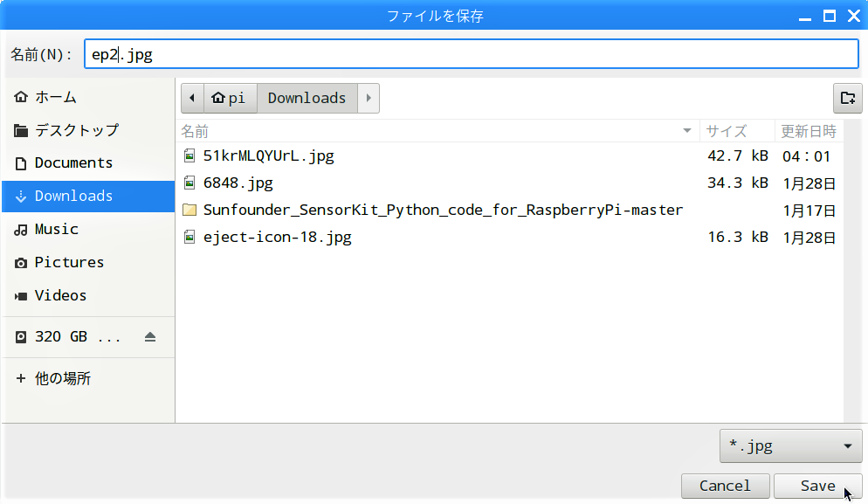Click the sort arrow on 名前 column
Screen dimensions: 868x504
click(x=687, y=131)
